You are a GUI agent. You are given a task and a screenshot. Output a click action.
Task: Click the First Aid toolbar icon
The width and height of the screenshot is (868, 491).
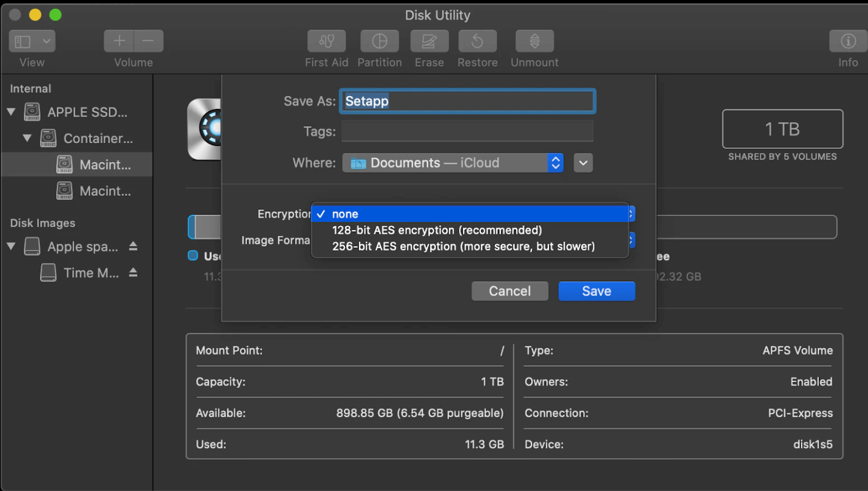pos(326,41)
